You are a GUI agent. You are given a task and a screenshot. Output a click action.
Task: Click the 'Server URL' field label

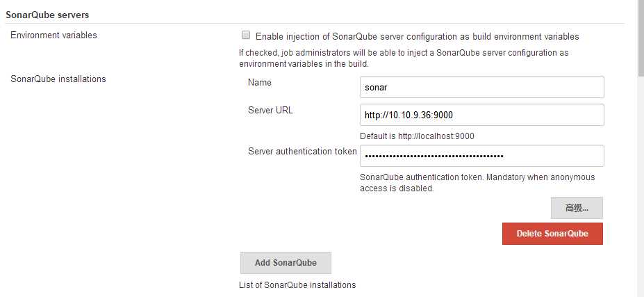(x=270, y=110)
